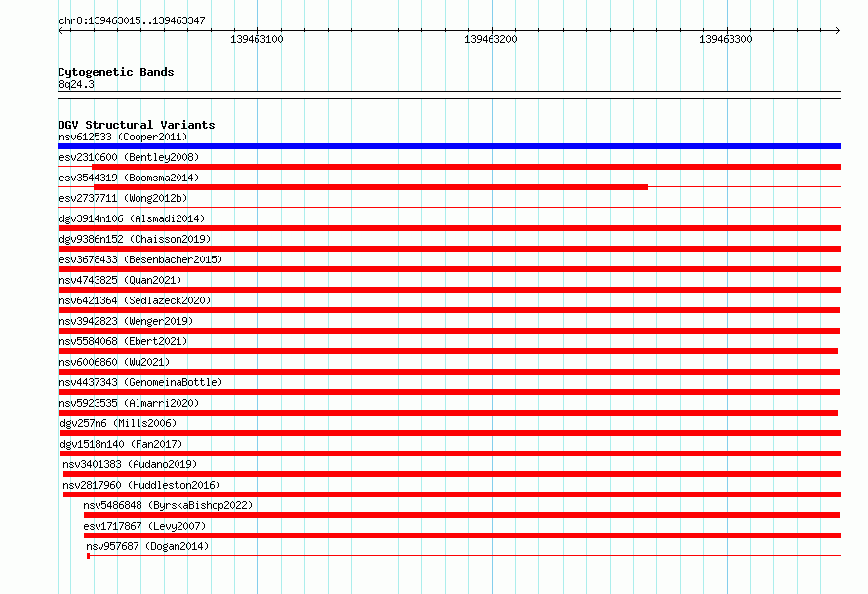Image resolution: width=868 pixels, height=594 pixels.
Task: Open esv2310600 (Bentley2008) variant label
Action: [x=129, y=157]
